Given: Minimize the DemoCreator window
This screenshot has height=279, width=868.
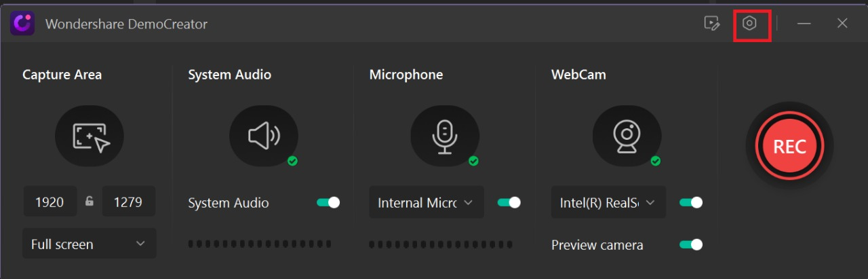Looking at the screenshot, I should tap(804, 23).
